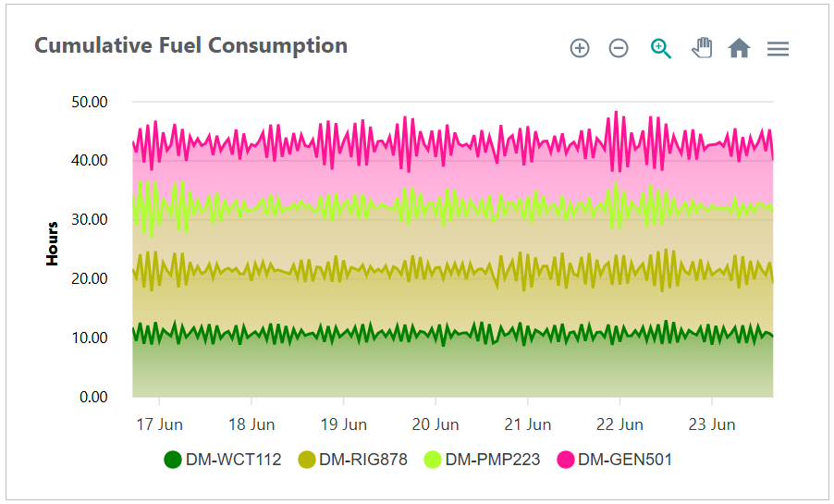Viewport: 834px width, 504px height.
Task: Toggle the DM-WCT112 series label in legend
Action: point(233,460)
